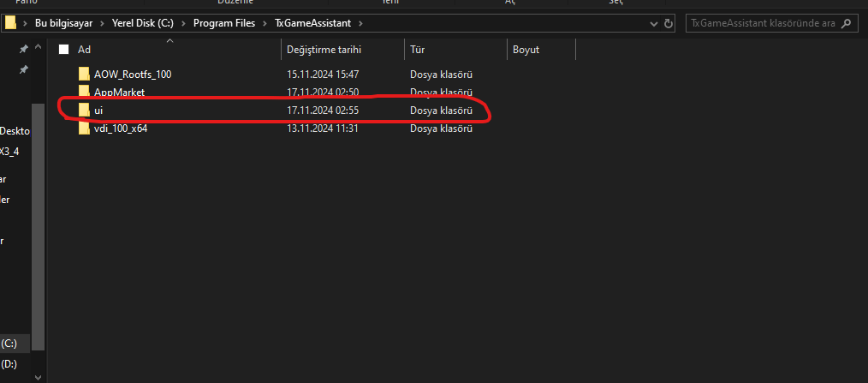Click date 17.11.2024 02:55
This screenshot has height=383, width=868.
coord(323,111)
